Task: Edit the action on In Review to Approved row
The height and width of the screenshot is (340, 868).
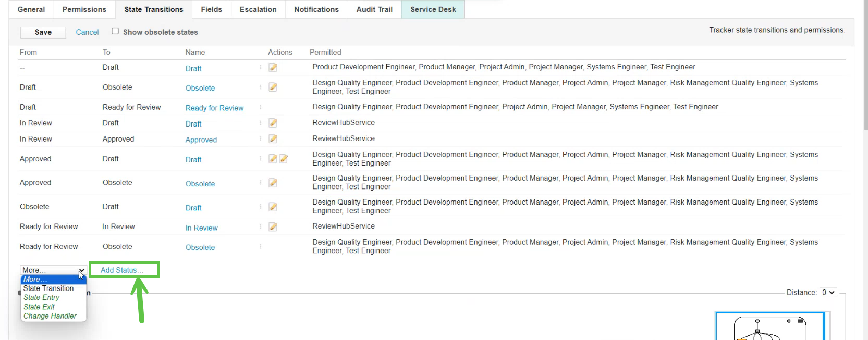Action: coord(273,139)
